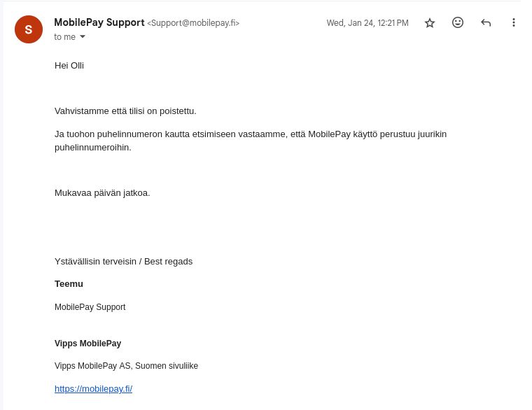Add an emoji reaction to the message
The height and width of the screenshot is (410, 532).
(x=458, y=22)
